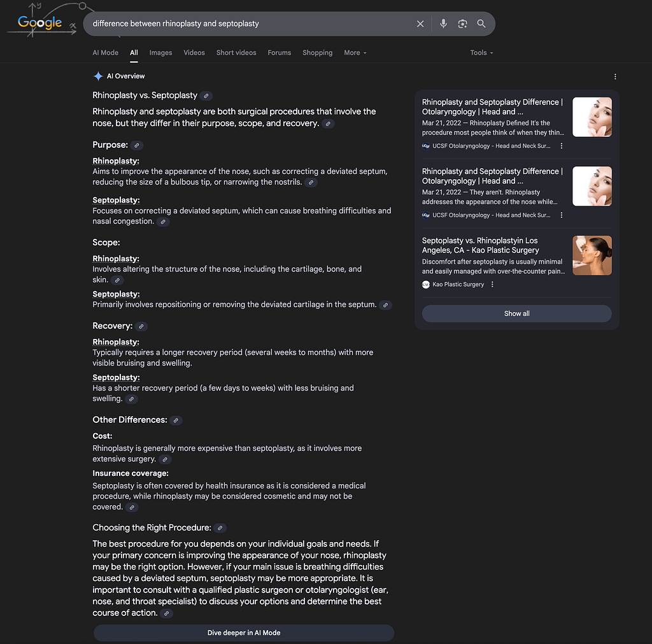652x644 pixels.
Task: Expand sources with Show all button
Action: 517,313
